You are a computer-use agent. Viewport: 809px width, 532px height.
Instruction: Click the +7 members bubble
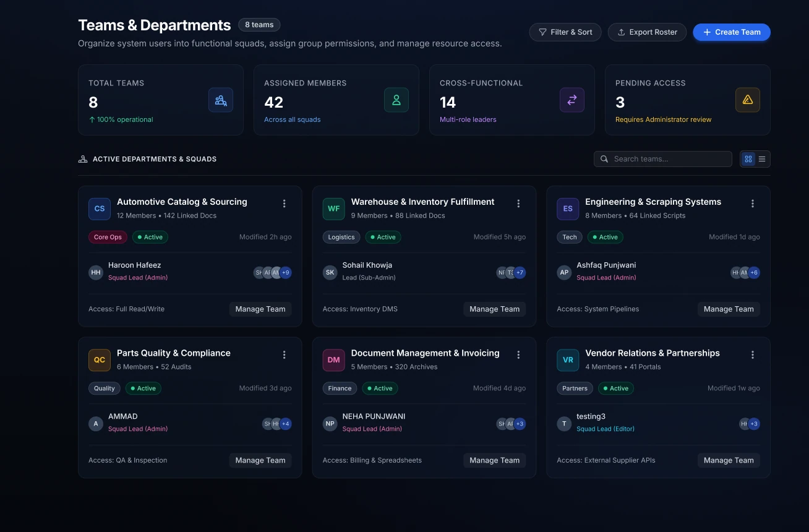point(520,272)
